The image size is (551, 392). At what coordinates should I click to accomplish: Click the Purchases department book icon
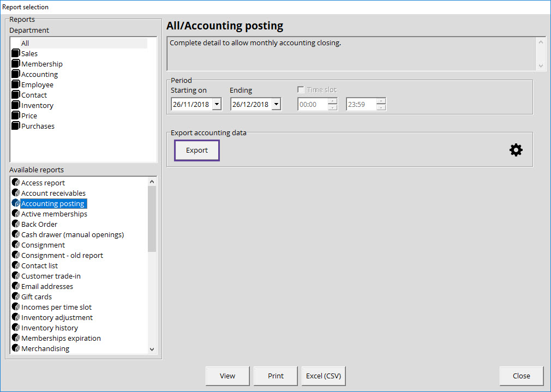[15, 125]
